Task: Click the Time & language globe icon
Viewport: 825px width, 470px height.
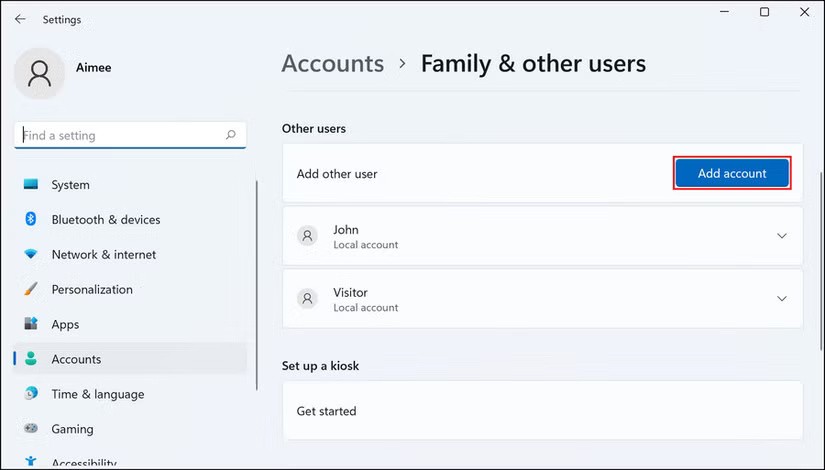Action: (x=31, y=394)
